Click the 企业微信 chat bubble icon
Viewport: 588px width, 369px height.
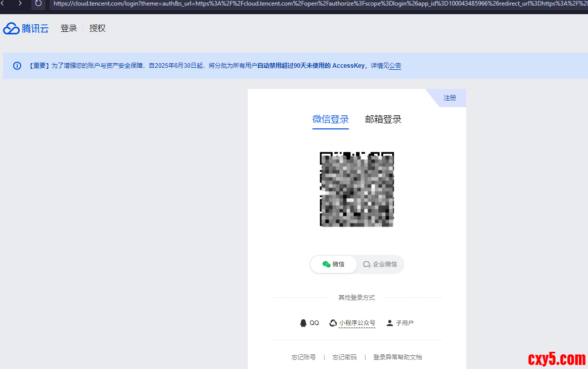pyautogui.click(x=367, y=264)
